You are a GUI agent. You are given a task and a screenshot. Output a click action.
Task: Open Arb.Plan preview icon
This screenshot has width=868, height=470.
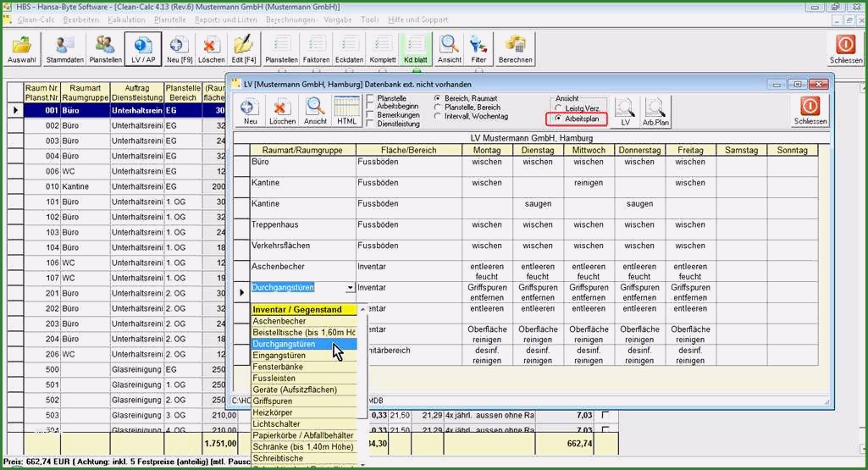click(655, 110)
